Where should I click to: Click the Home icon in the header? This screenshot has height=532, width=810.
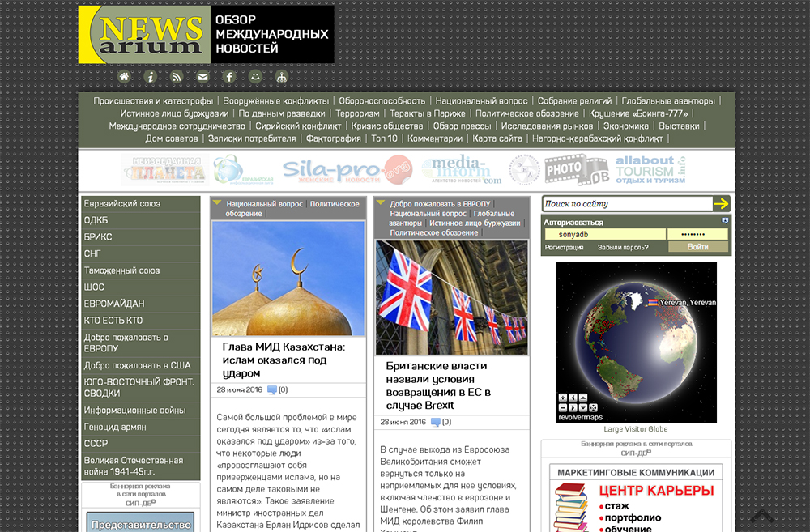click(124, 77)
